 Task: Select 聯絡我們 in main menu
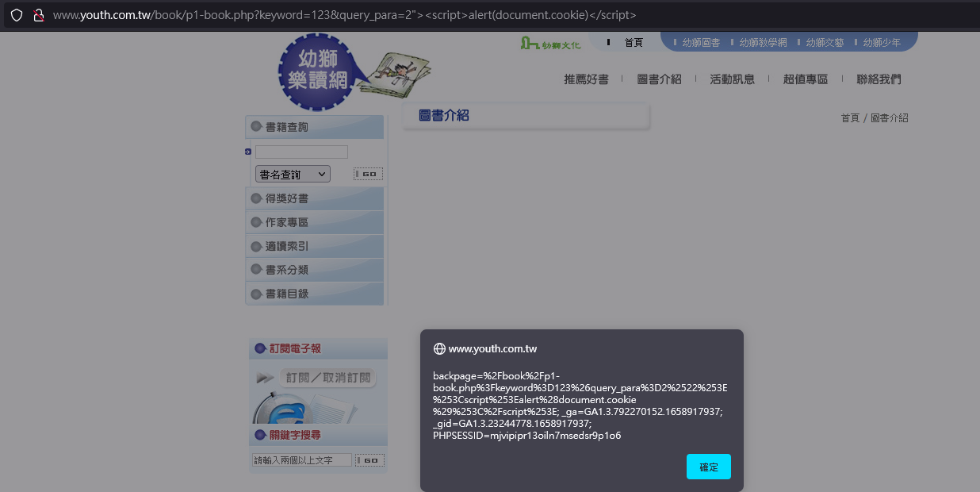(x=879, y=79)
